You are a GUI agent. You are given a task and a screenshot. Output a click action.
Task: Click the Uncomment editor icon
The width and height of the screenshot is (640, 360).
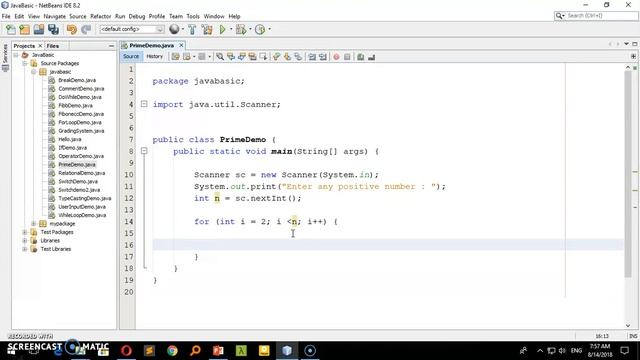(371, 57)
